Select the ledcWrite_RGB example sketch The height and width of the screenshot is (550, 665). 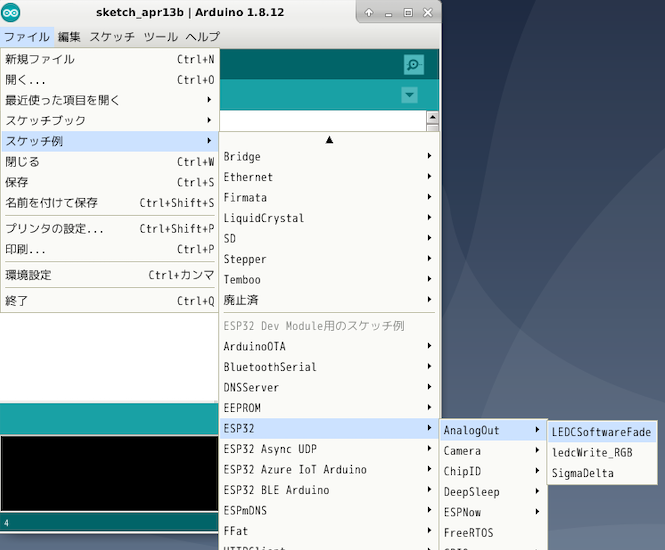(592, 452)
